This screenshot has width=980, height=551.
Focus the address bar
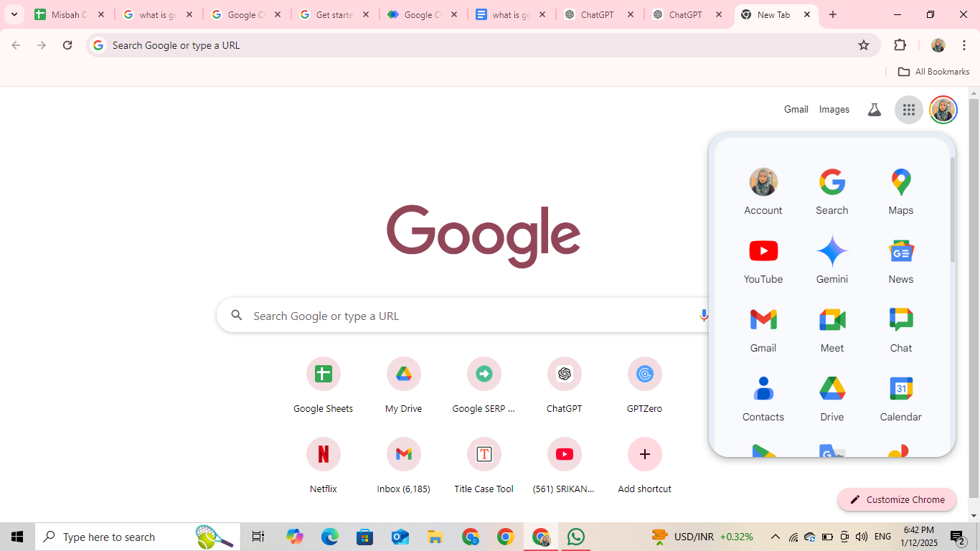[x=482, y=45]
